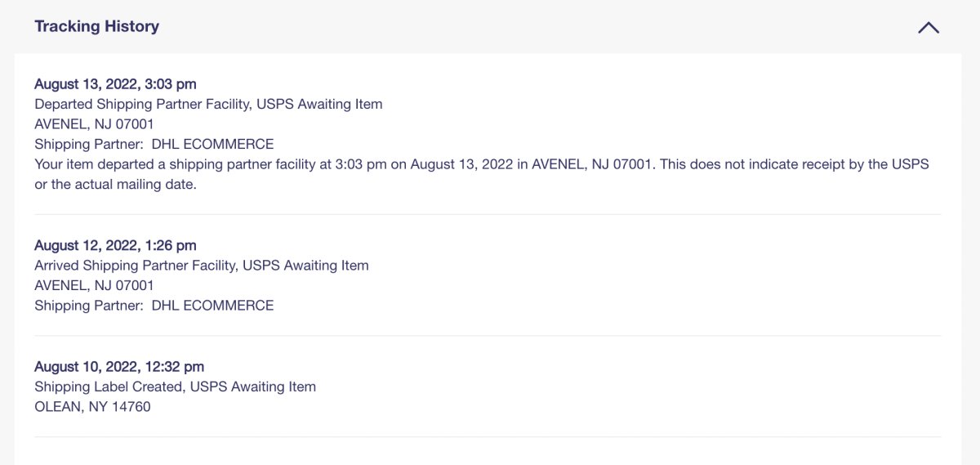980x465 pixels.
Task: Select the August 13, 2022, 3:03 pm timestamp
Action: tap(115, 83)
